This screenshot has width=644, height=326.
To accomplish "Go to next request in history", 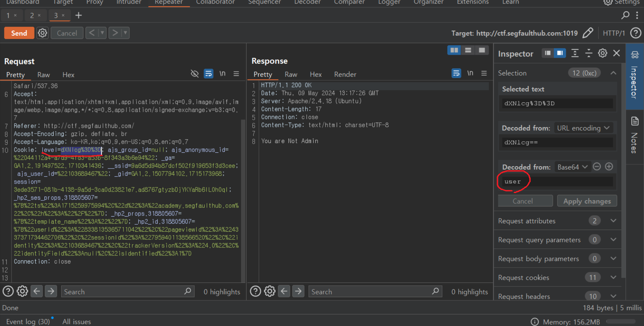I will coord(115,33).
